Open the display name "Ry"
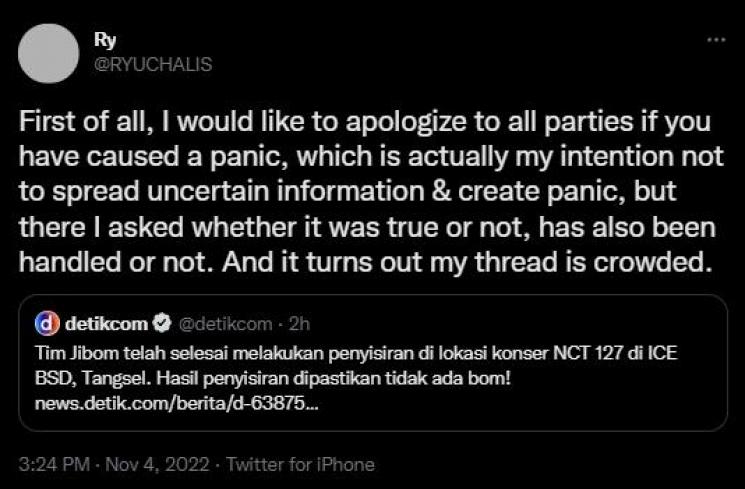 (102, 42)
